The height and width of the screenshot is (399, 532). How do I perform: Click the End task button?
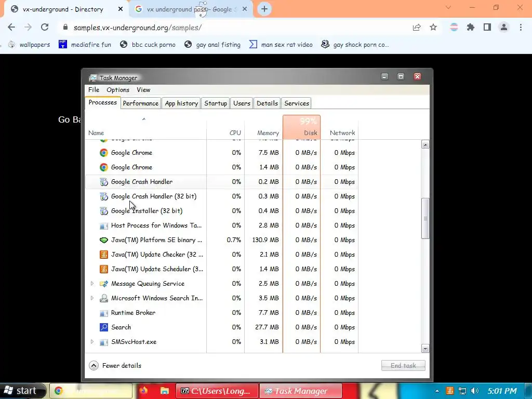click(x=403, y=365)
